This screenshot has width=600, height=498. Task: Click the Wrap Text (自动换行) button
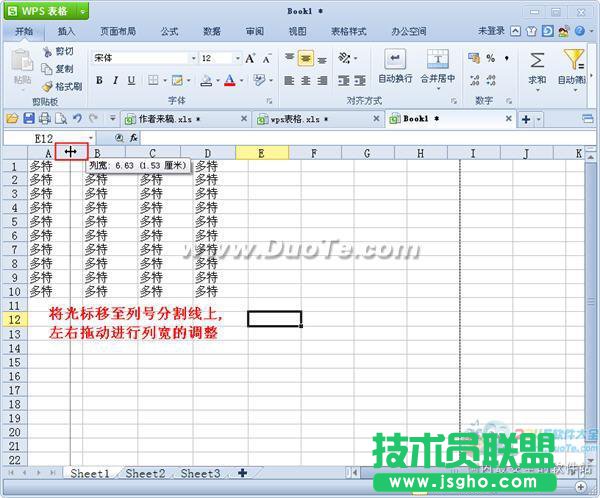[395, 67]
